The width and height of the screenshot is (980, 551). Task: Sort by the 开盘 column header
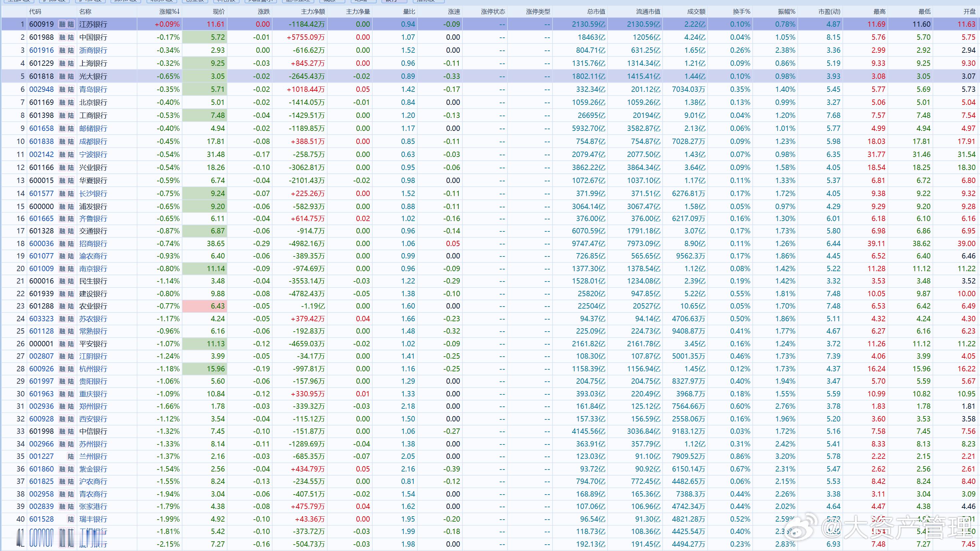[x=969, y=12]
